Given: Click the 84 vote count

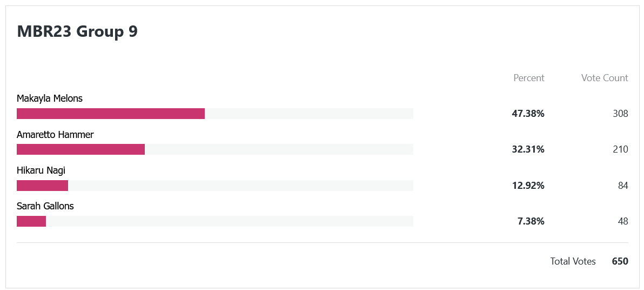Looking at the screenshot, I should tap(622, 186).
